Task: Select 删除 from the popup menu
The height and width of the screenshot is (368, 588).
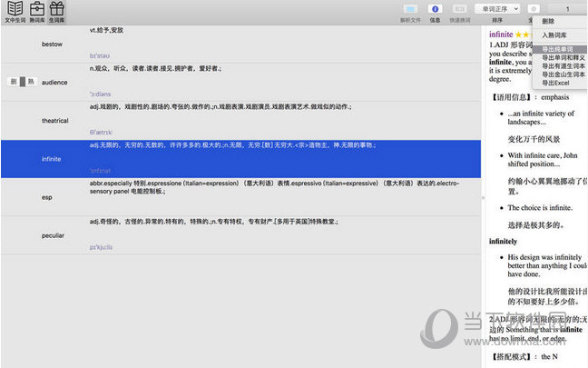Action: [x=548, y=21]
